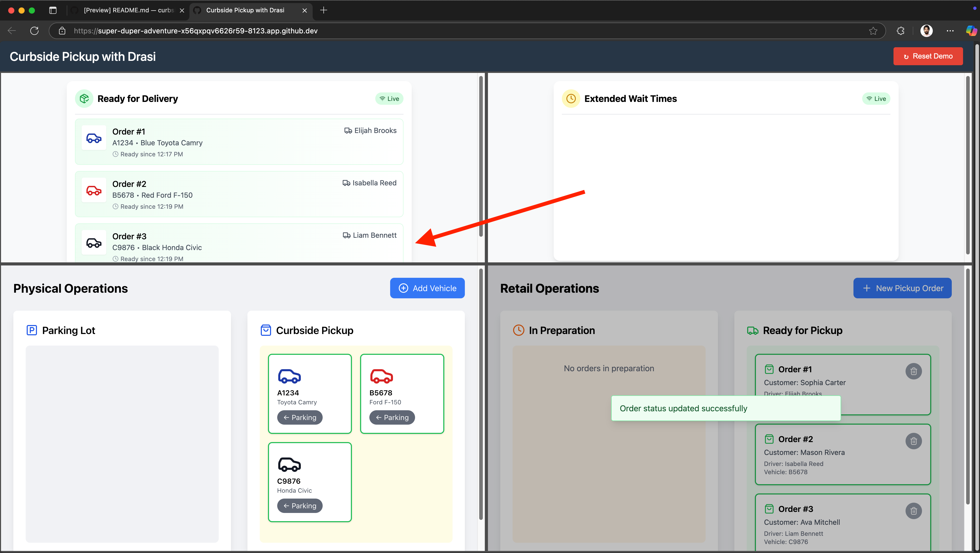
Task: Click the driver truck icon next to Isabella Reed
Action: pyautogui.click(x=346, y=183)
